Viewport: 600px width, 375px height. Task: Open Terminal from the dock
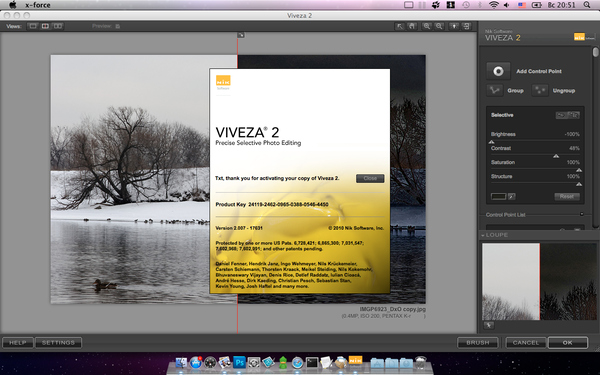click(312, 362)
